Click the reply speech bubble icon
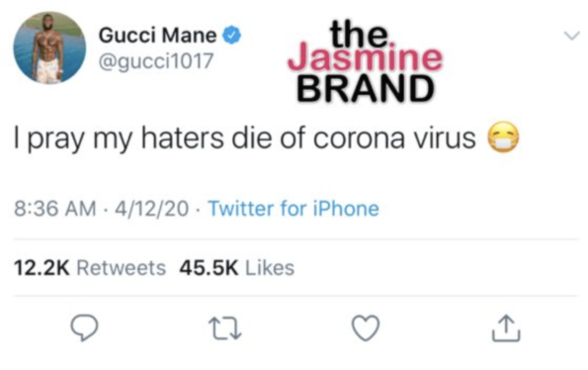588x370 pixels. click(x=84, y=327)
